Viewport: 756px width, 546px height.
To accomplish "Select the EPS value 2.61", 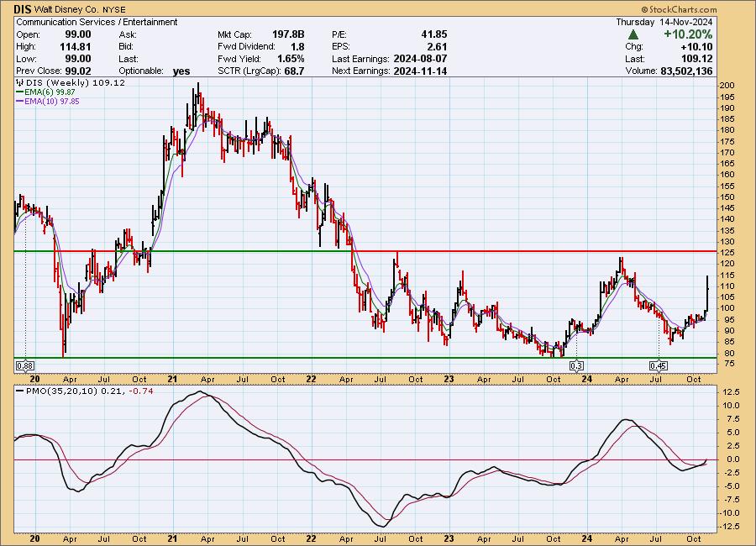I will pos(437,47).
